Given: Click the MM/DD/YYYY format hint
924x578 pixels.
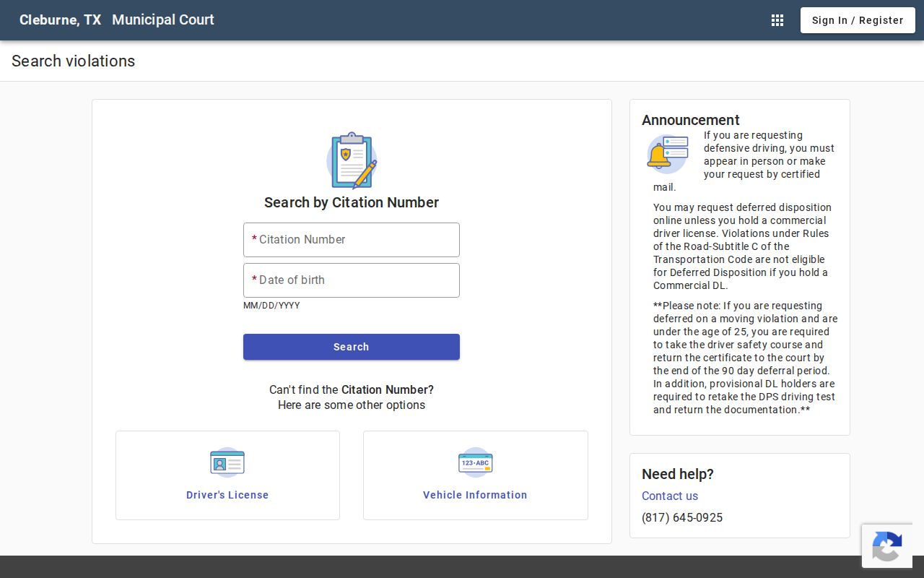Looking at the screenshot, I should tap(271, 306).
